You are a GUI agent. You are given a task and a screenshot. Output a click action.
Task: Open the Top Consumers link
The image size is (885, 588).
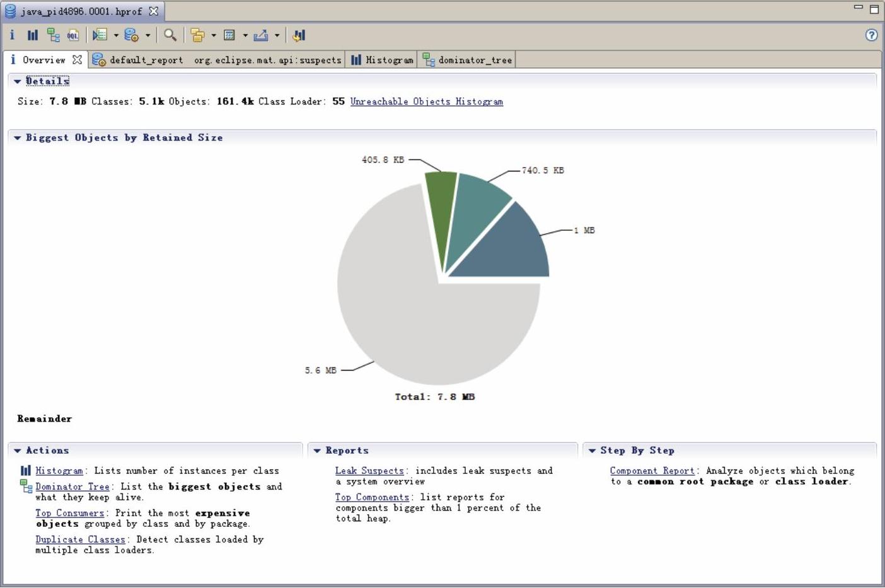(x=70, y=513)
